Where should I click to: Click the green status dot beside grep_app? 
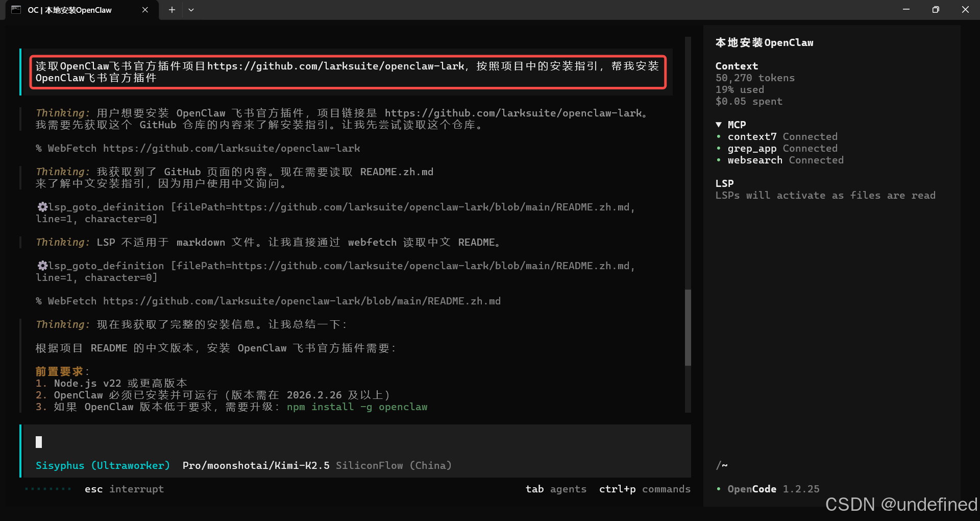click(x=719, y=148)
